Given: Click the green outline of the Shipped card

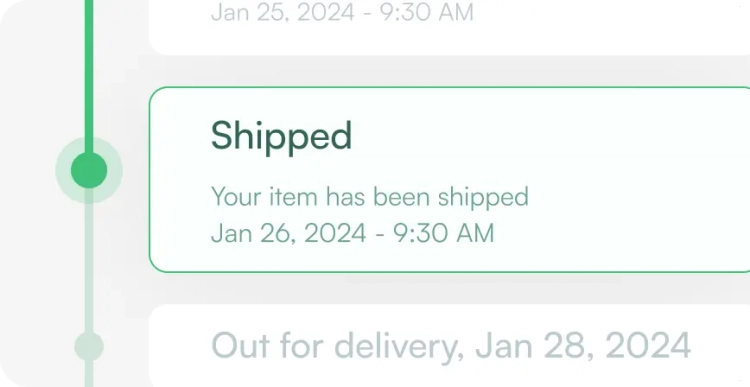Looking at the screenshot, I should 450,87.
